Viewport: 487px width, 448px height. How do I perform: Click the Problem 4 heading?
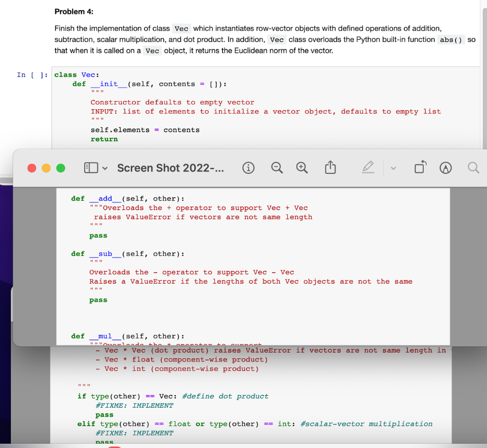[x=74, y=11]
